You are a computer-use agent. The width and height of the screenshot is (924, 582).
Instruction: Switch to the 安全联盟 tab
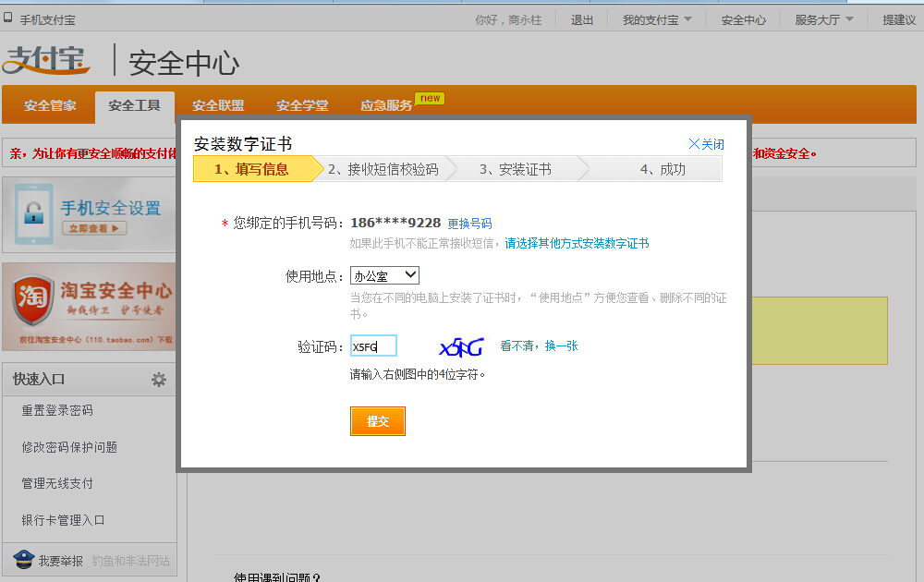coord(219,106)
